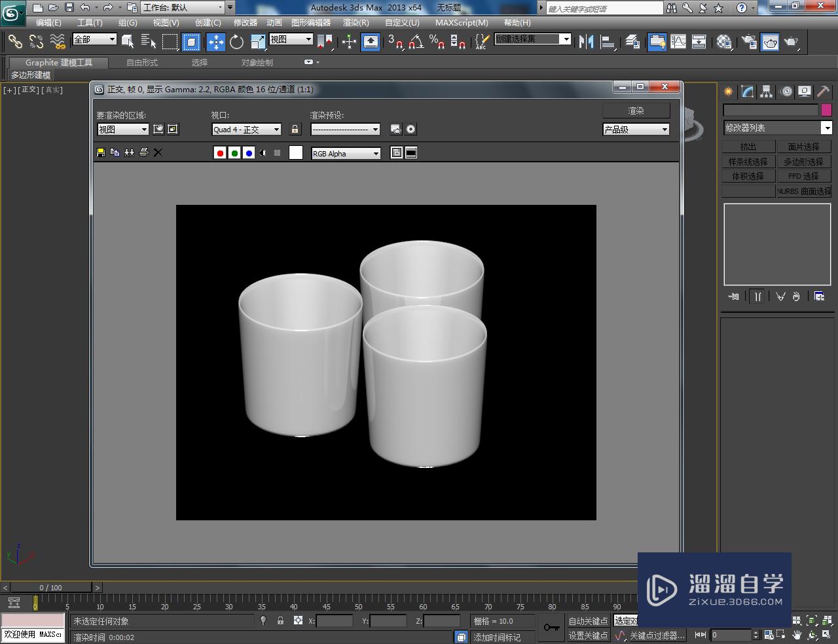Screen dimensions: 838x644
Task: Click the Mirror tool icon
Action: (x=587, y=42)
